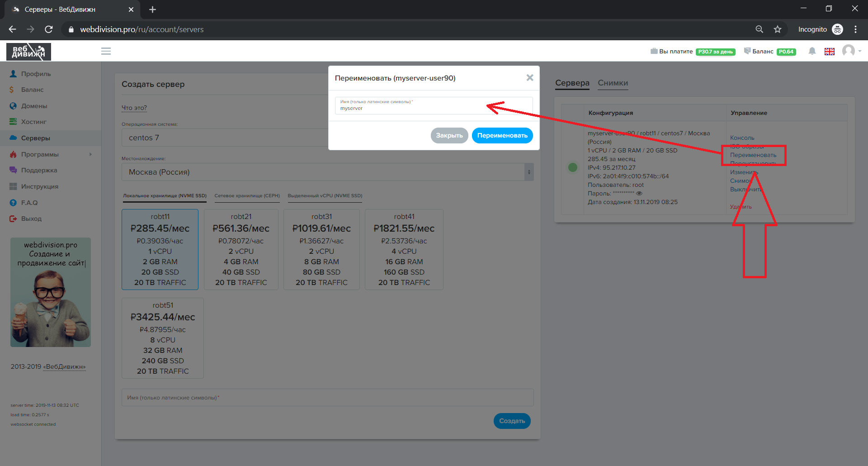Reload the page in browser
This screenshot has width=868, height=466.
pos(49,29)
